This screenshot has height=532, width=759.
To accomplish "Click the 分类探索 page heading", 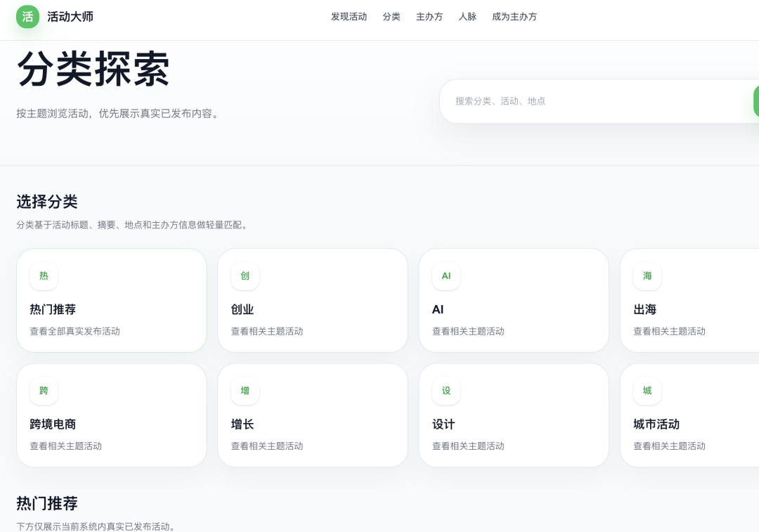I will coord(93,69).
